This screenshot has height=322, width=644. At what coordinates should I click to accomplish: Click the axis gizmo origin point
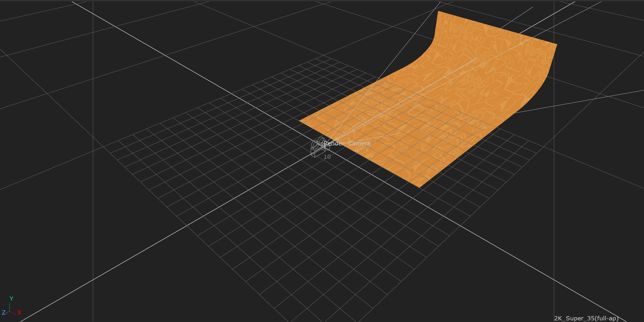click(x=10, y=311)
